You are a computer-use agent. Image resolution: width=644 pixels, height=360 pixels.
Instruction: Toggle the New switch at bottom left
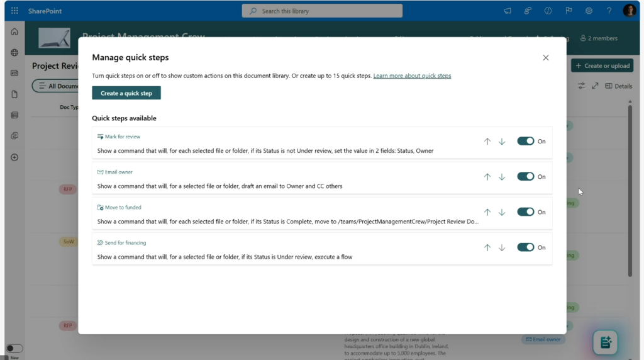pyautogui.click(x=14, y=349)
